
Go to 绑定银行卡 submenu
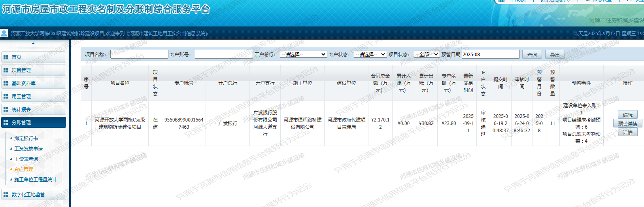(x=26, y=139)
